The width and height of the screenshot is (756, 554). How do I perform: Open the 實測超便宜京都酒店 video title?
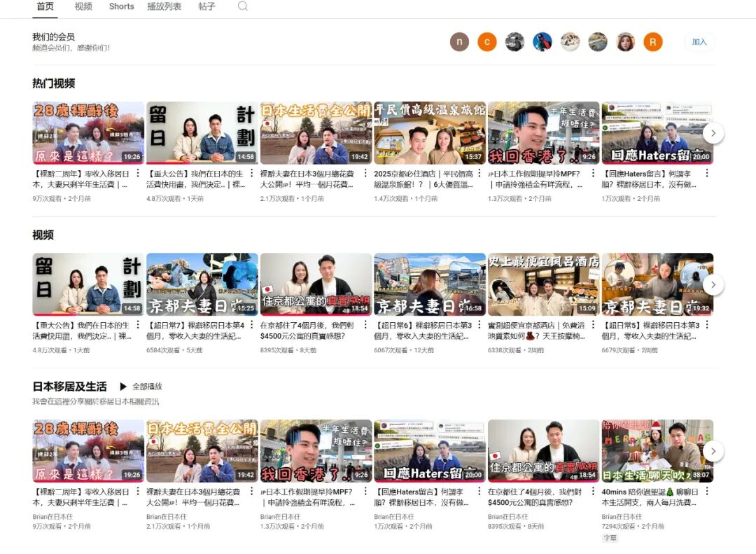[x=537, y=331]
